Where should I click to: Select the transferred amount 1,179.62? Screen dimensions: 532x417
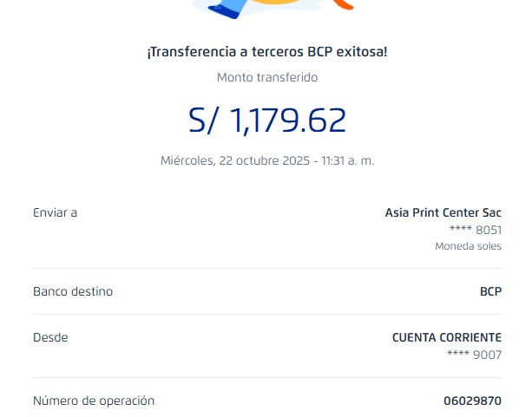288,120
